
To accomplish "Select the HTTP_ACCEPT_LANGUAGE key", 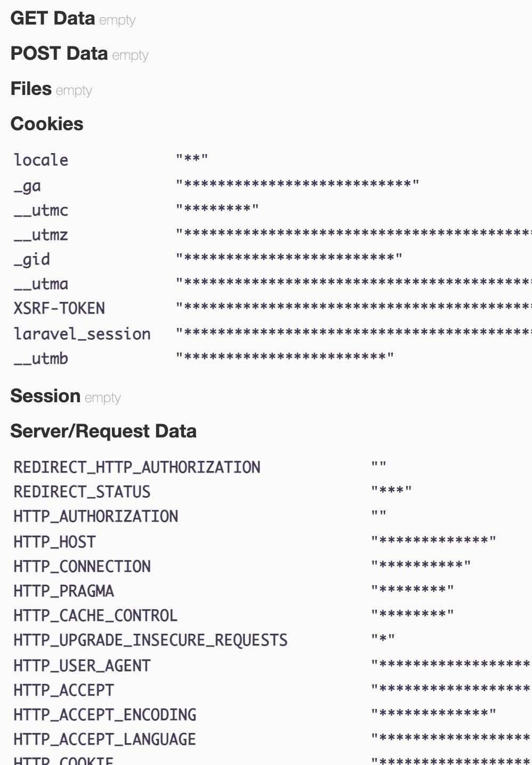I will (x=104, y=739).
